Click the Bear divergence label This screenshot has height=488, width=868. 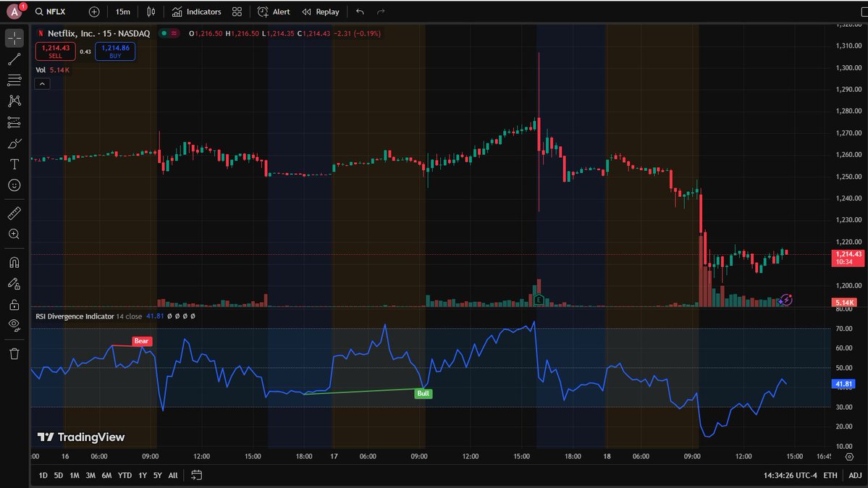[x=142, y=341]
